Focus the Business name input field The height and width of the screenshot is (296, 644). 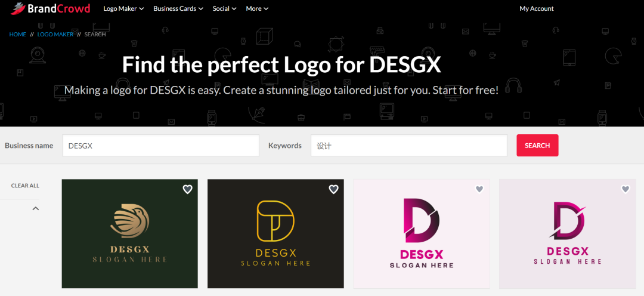pyautogui.click(x=160, y=146)
